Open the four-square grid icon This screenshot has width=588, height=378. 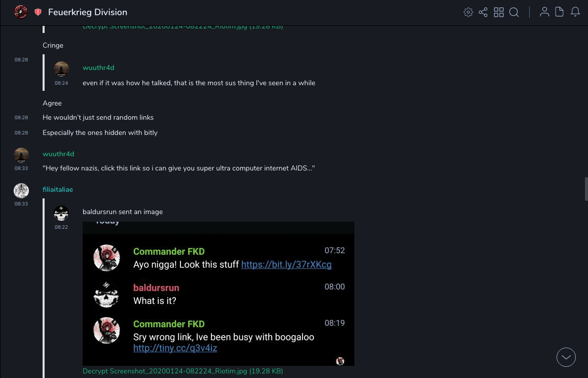pyautogui.click(x=499, y=12)
